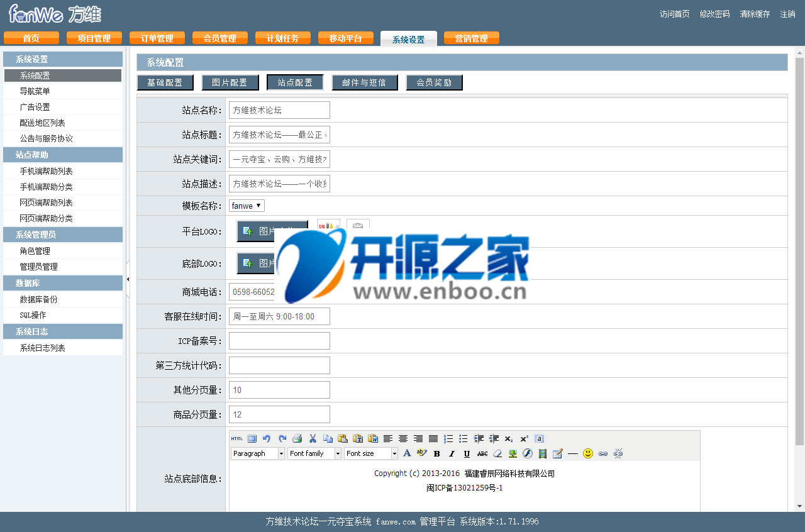The width and height of the screenshot is (805, 532).
Task: Remove link with broken chain icon
Action: tap(618, 453)
